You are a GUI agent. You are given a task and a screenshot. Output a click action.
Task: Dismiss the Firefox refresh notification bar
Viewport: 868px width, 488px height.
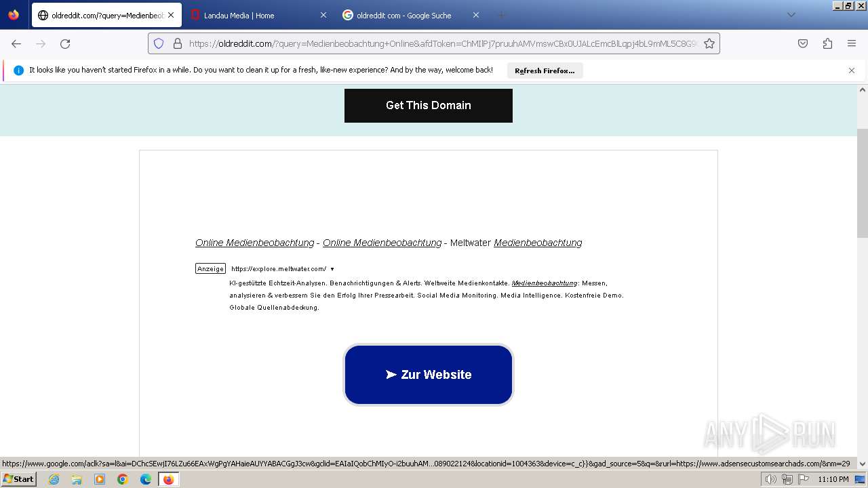point(852,70)
